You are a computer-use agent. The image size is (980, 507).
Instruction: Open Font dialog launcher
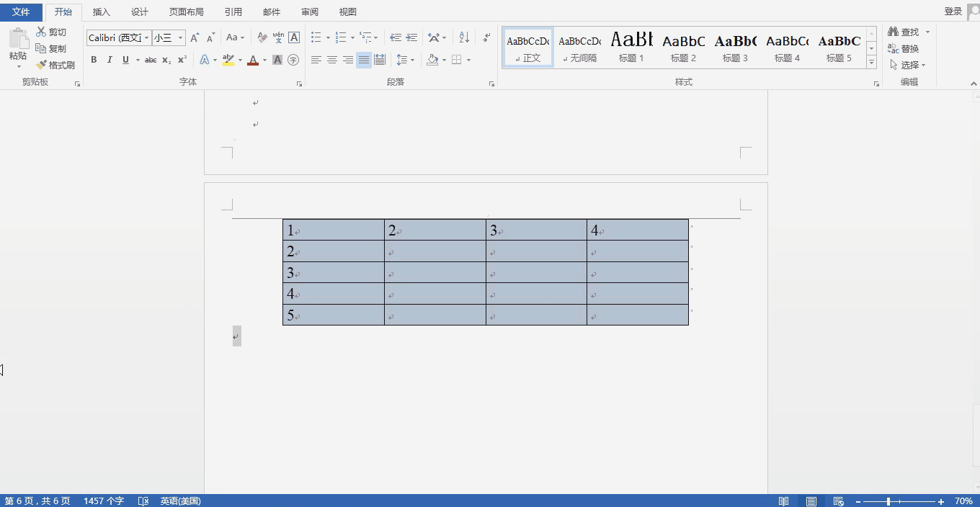click(299, 84)
